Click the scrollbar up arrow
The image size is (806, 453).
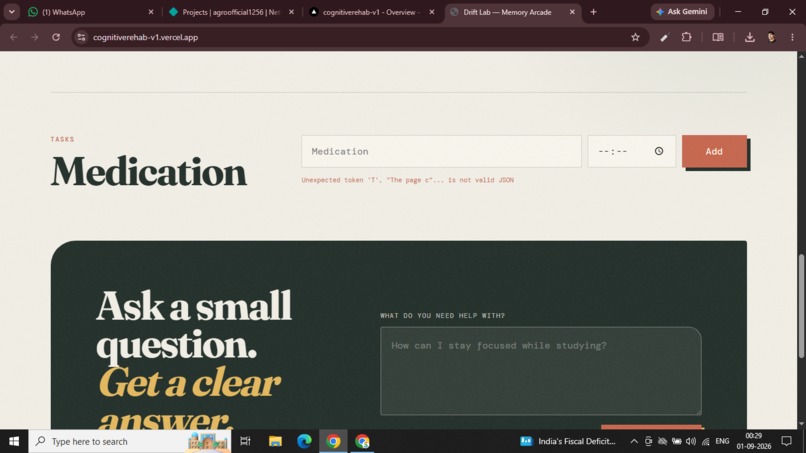pos(801,56)
